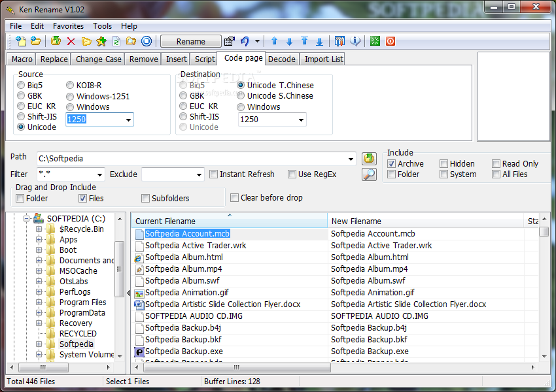Screen dimensions: 556x392
Task: Open the Help menu
Action: pos(129,26)
